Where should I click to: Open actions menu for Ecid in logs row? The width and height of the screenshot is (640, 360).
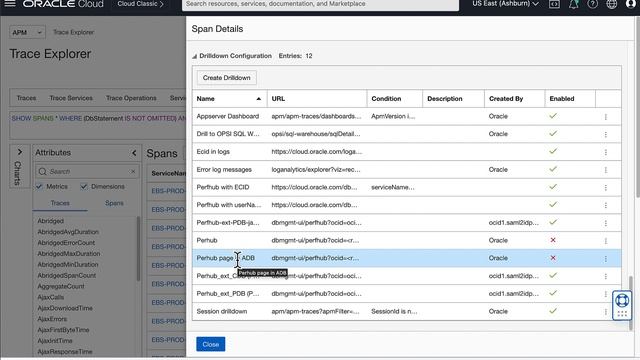pyautogui.click(x=606, y=152)
